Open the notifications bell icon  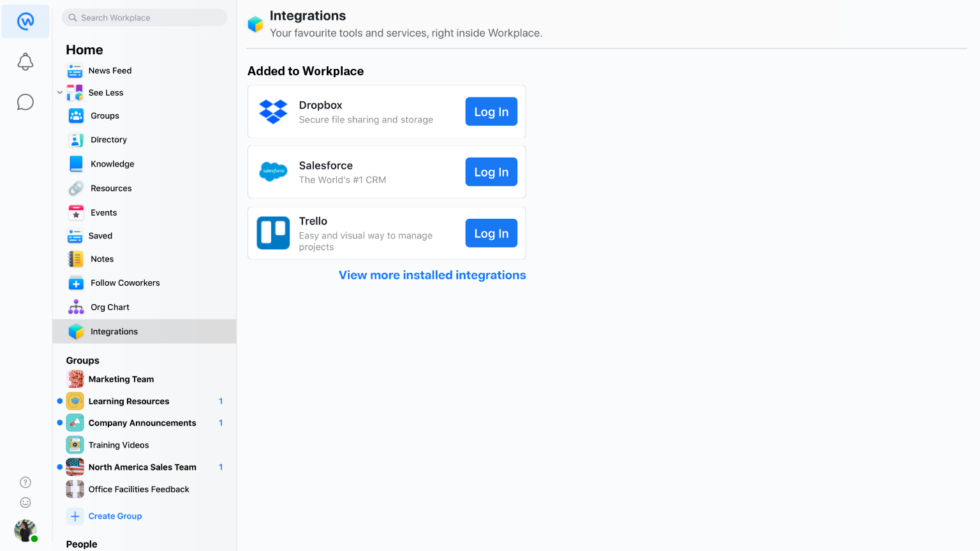point(26,62)
